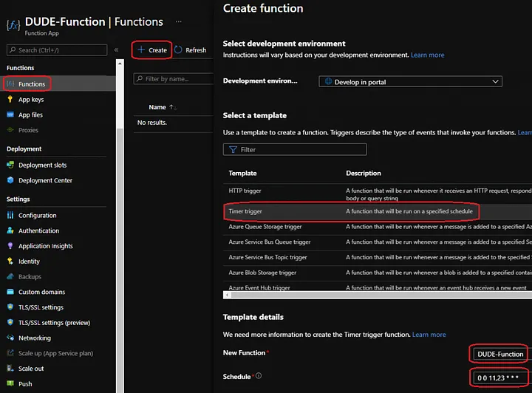Viewport: 532px width, 393px height.
Task: Click the Networking icon in Settings
Action: click(10, 338)
